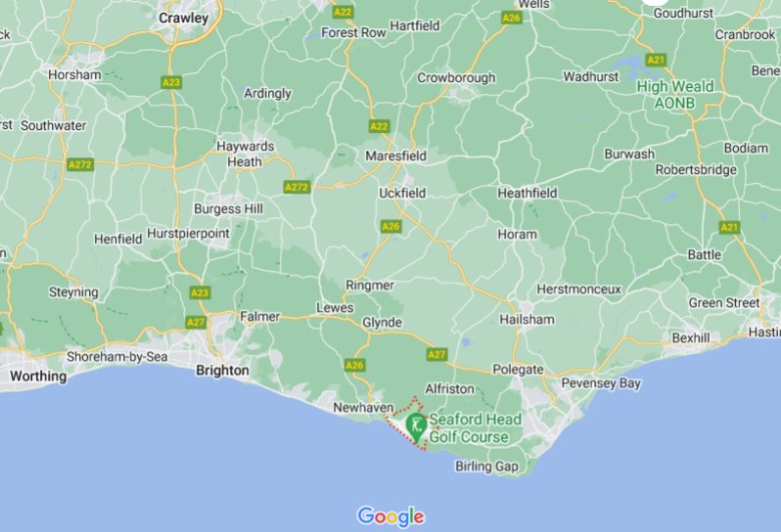Screen dimensions: 781x532
Task: Click the A23 road shield near Crawley
Action: pos(171,82)
